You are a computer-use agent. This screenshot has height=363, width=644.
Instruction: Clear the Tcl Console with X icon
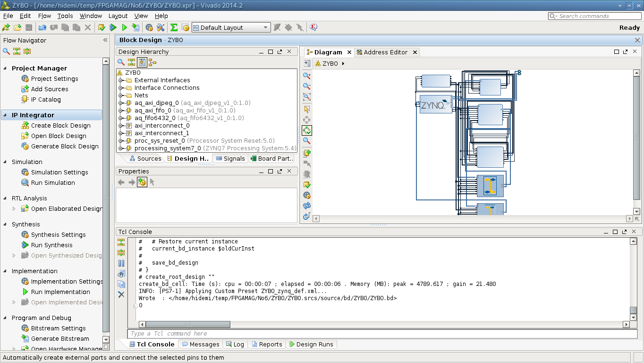[121, 294]
